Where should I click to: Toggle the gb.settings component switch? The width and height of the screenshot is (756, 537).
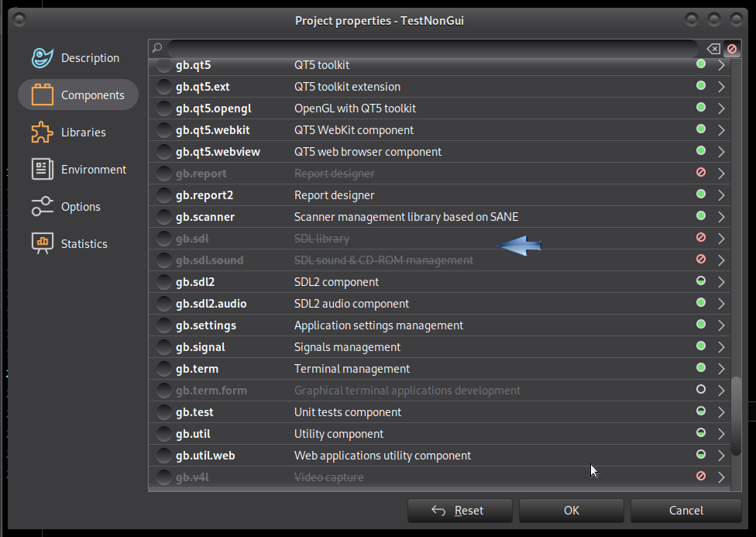pyautogui.click(x=164, y=325)
